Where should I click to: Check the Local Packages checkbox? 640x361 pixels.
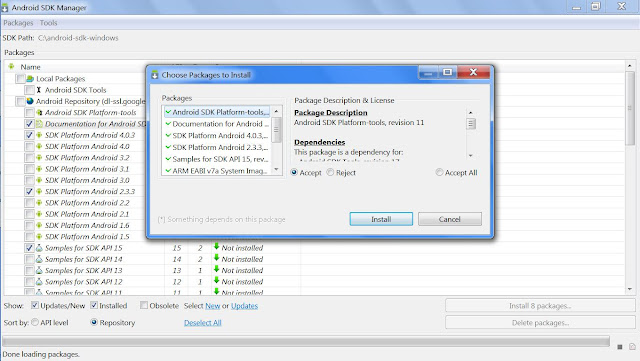click(20, 78)
